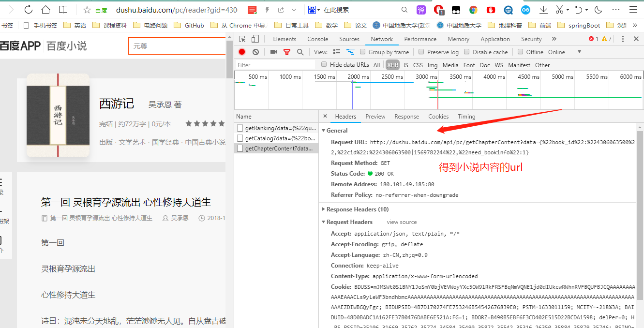Switch to the Console panel tab
644x328 pixels.
click(x=317, y=39)
